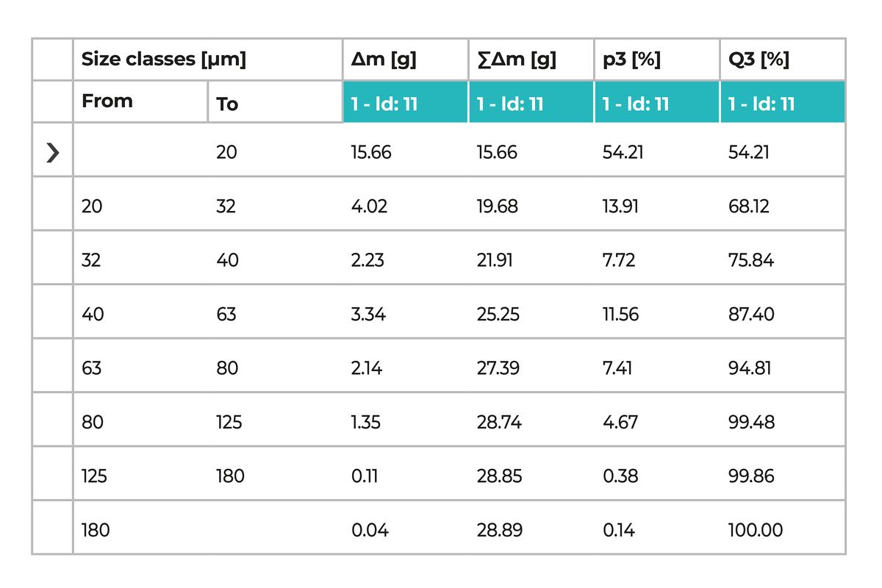Select the p3 cell showing 7.41

click(x=617, y=368)
